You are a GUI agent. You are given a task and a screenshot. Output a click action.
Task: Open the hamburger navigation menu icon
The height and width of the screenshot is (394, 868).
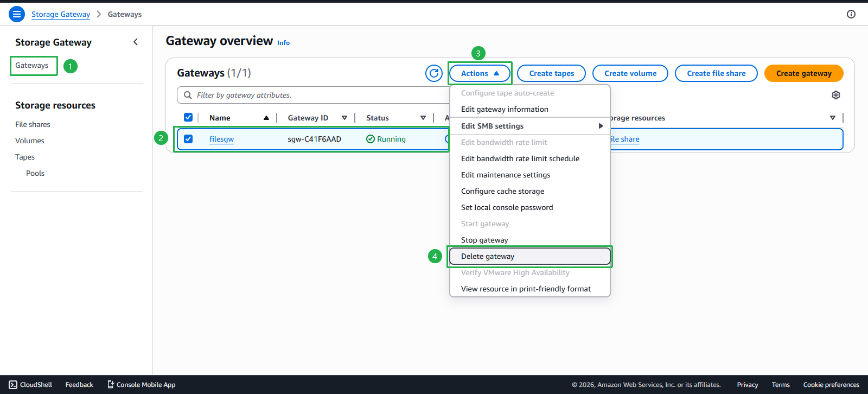17,14
